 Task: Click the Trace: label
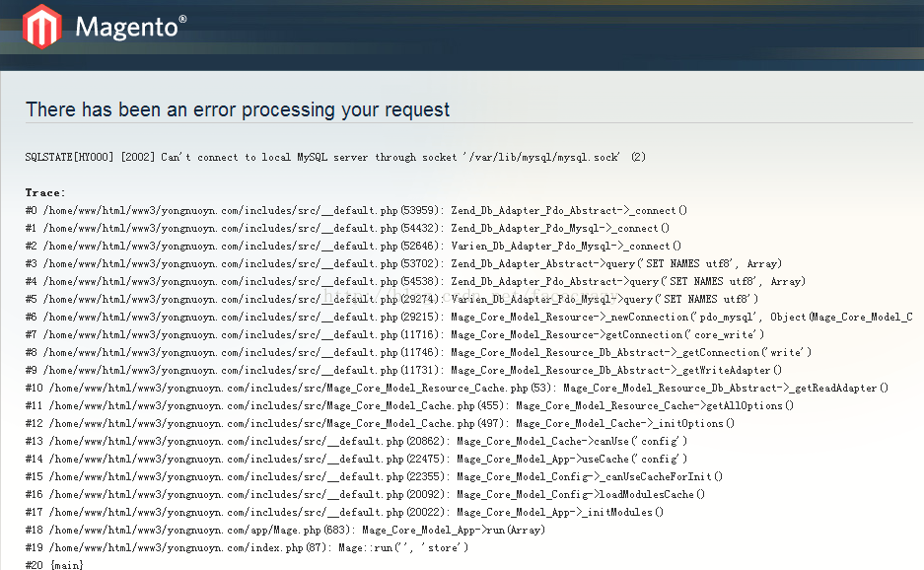click(x=44, y=192)
